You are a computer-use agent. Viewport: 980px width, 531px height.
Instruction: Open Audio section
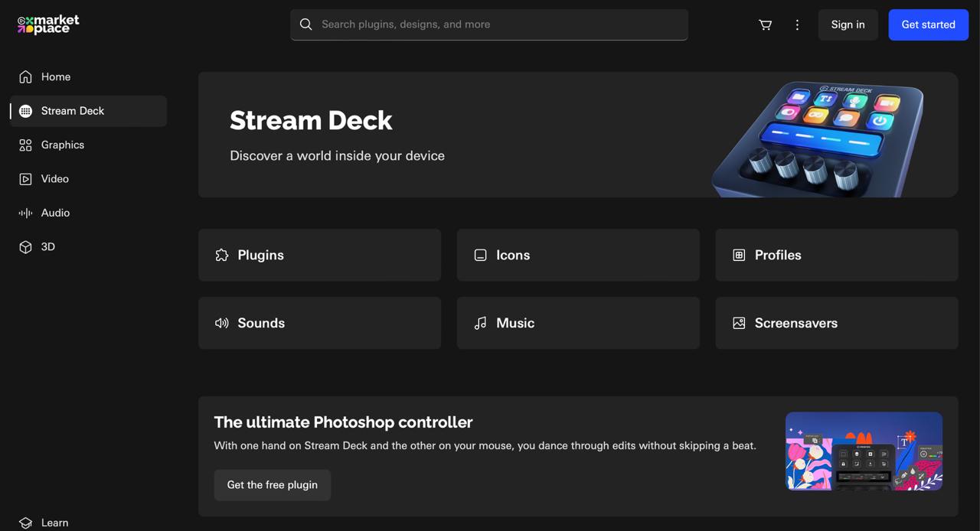click(x=89, y=213)
